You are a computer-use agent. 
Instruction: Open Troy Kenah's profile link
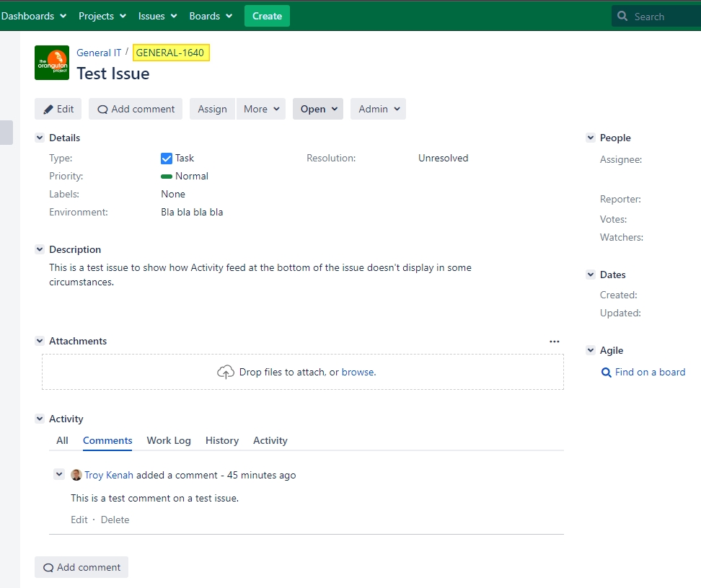click(x=109, y=475)
